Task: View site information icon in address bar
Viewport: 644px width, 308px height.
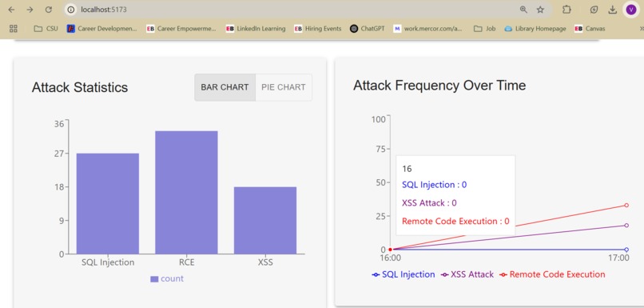Action: 71,10
